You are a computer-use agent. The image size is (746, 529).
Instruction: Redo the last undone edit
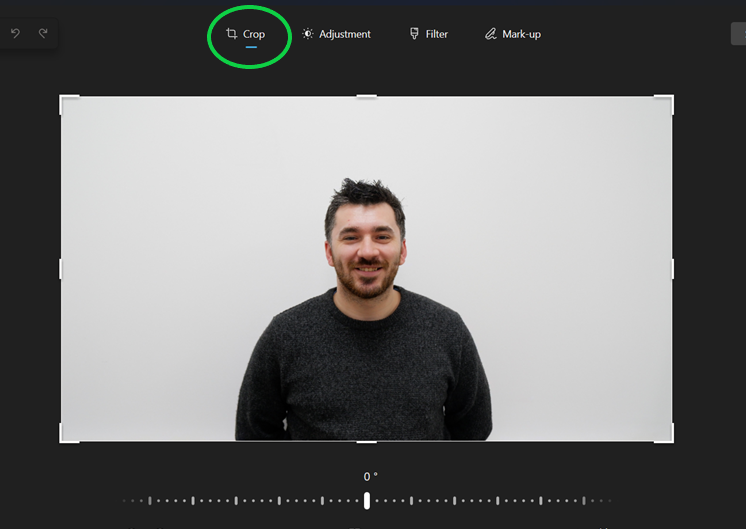point(43,33)
